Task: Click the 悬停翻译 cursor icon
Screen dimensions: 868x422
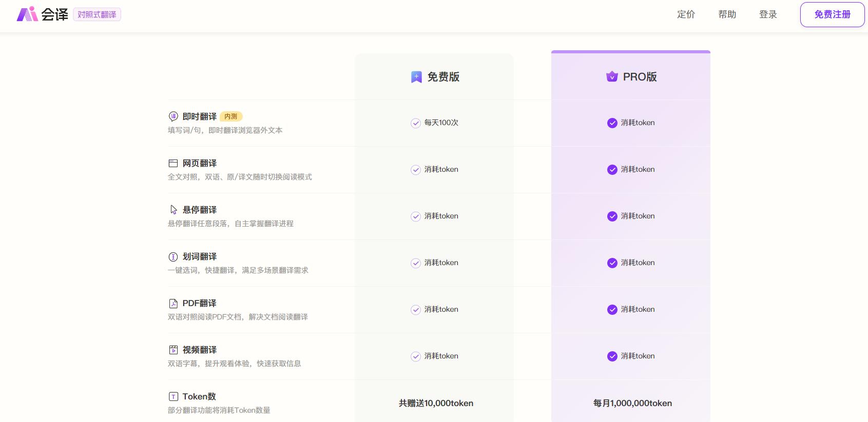Action: click(x=173, y=210)
